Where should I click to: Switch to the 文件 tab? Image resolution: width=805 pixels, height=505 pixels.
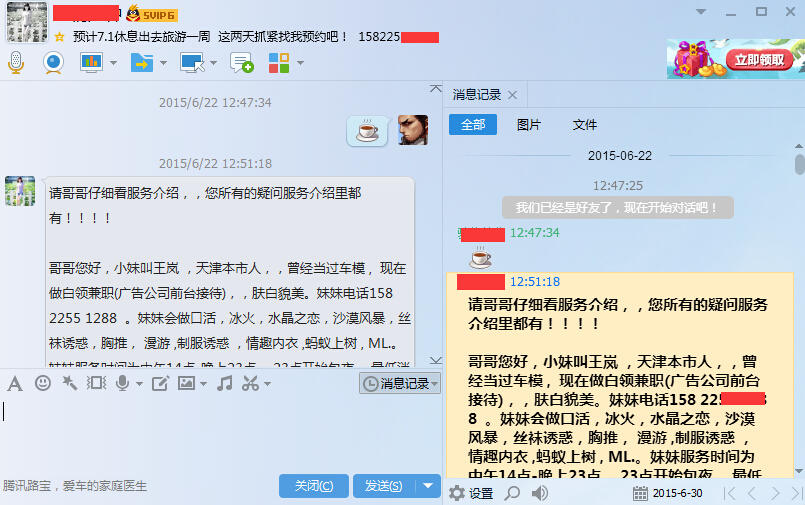[x=585, y=125]
